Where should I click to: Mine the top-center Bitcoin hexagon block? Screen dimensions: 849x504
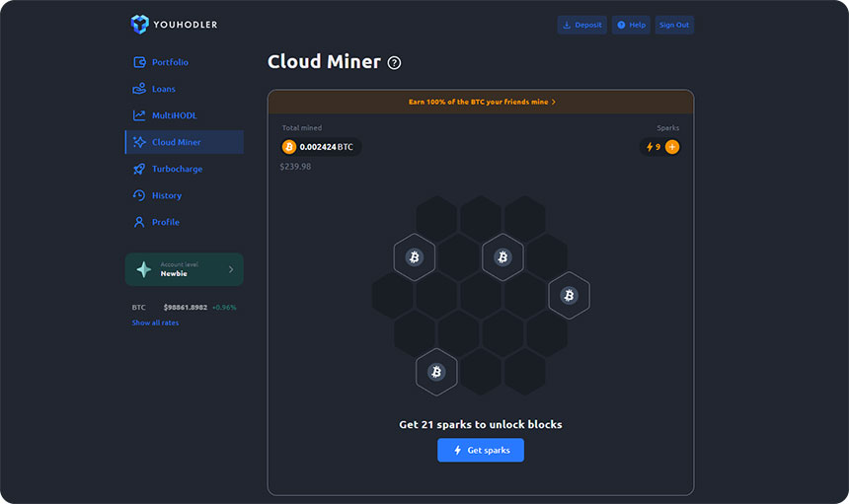click(x=503, y=256)
